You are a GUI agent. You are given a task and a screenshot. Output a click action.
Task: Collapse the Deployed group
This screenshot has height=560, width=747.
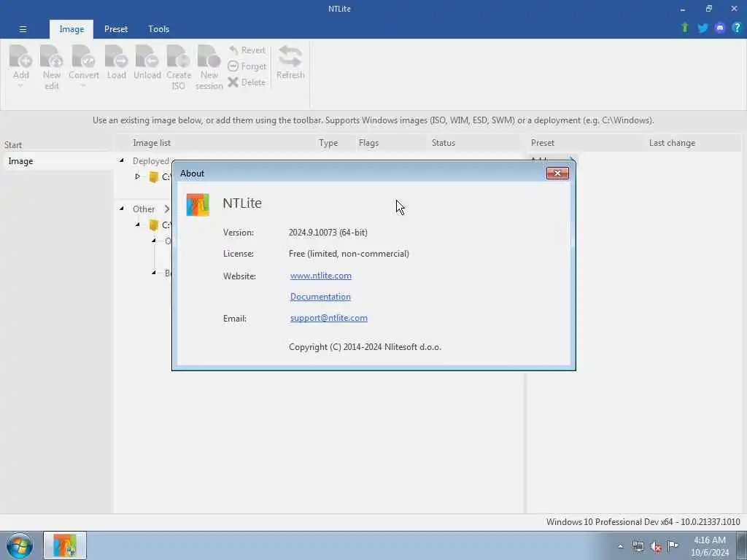tap(122, 160)
